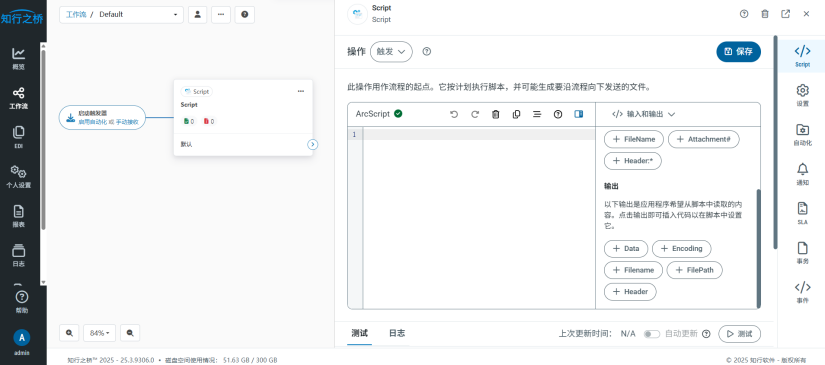Click the format lines icon in editor toolbar
The width and height of the screenshot is (825, 365).
(537, 114)
